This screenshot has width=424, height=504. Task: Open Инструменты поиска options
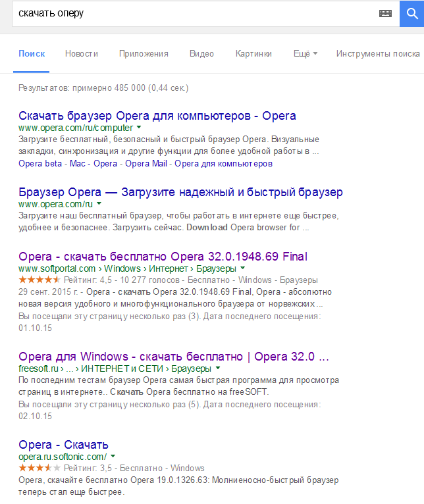click(x=378, y=54)
